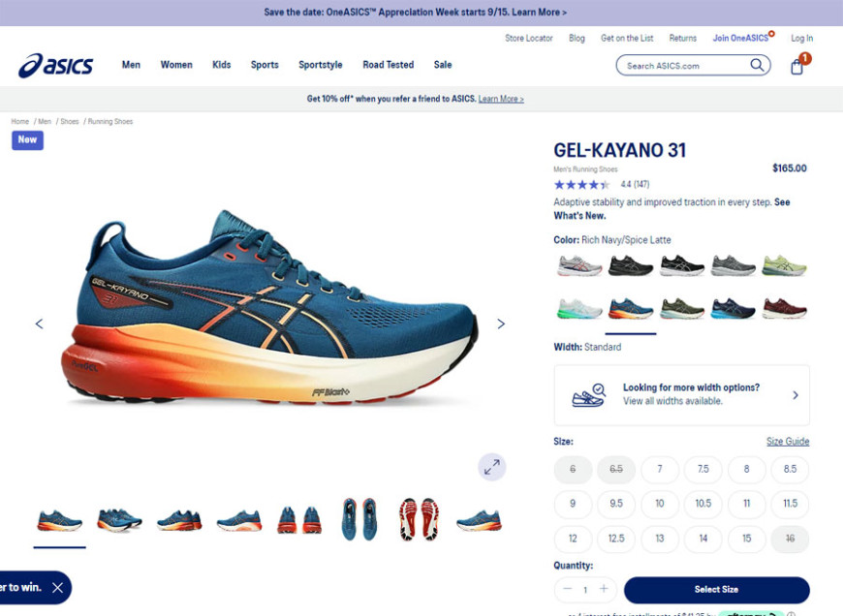The height and width of the screenshot is (616, 843).
Task: Select the dark navy blue shoe color
Action: click(x=734, y=309)
